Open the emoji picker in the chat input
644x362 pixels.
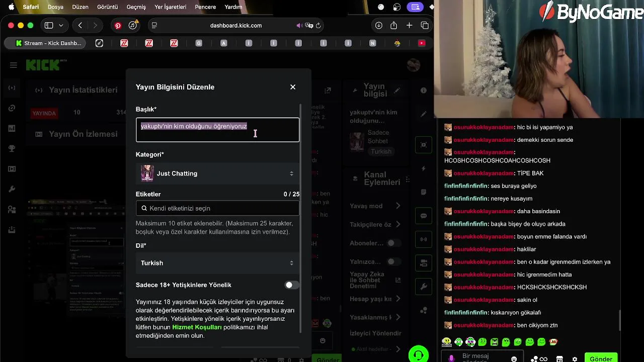point(514,359)
